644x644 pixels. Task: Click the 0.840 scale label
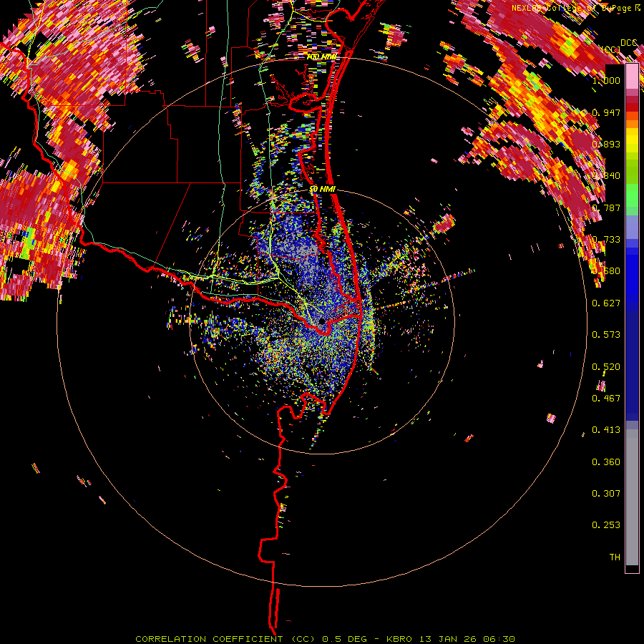606,176
